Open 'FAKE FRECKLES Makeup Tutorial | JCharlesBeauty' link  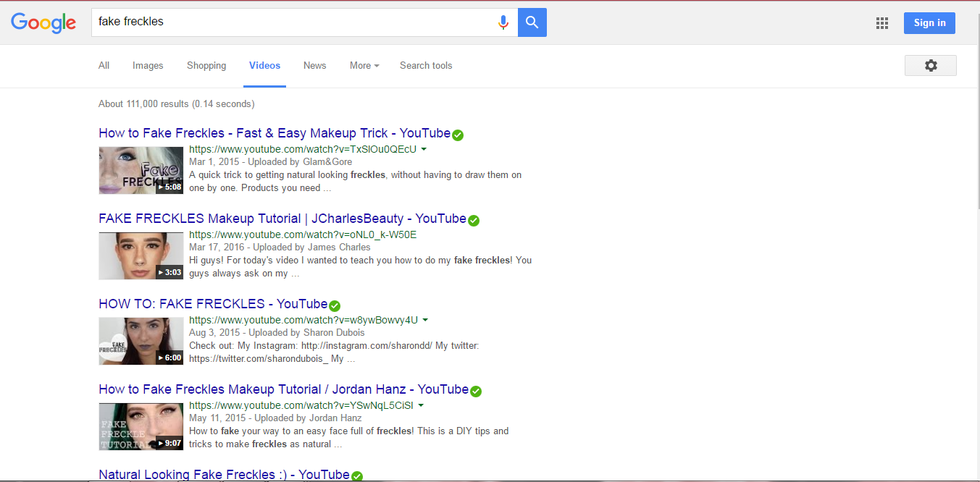click(x=282, y=219)
